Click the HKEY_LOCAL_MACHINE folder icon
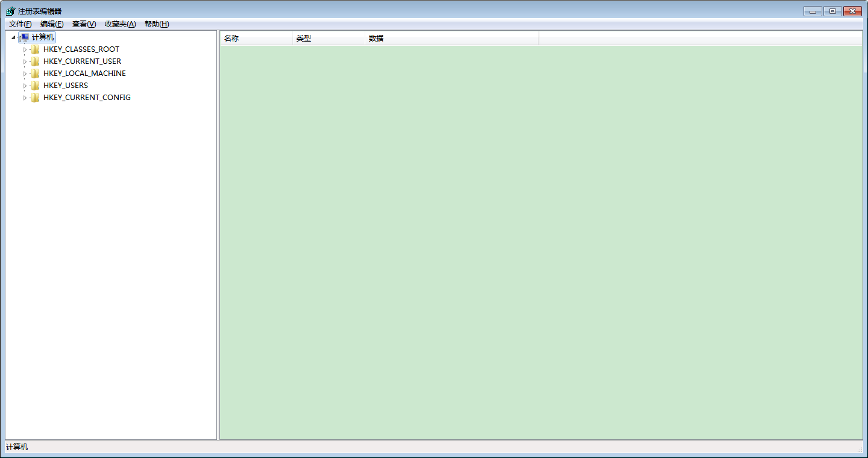 click(x=35, y=74)
